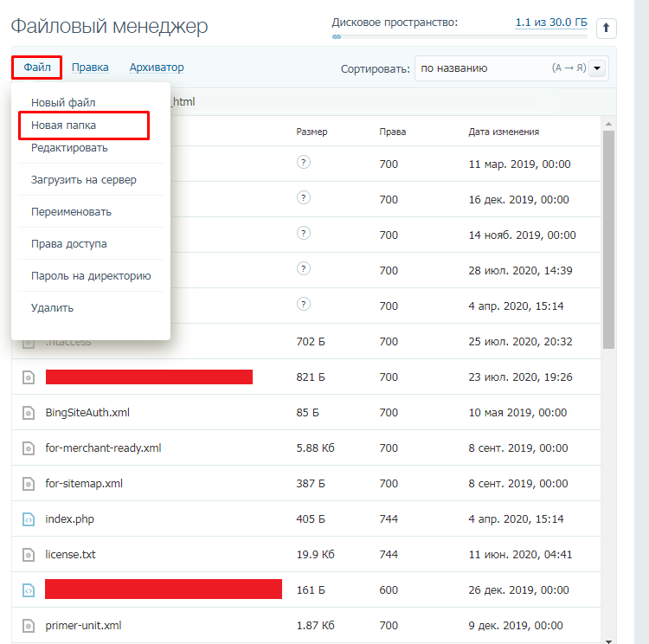The height and width of the screenshot is (644, 649).
Task: Click the disk space usage progress bar
Action: [x=459, y=37]
